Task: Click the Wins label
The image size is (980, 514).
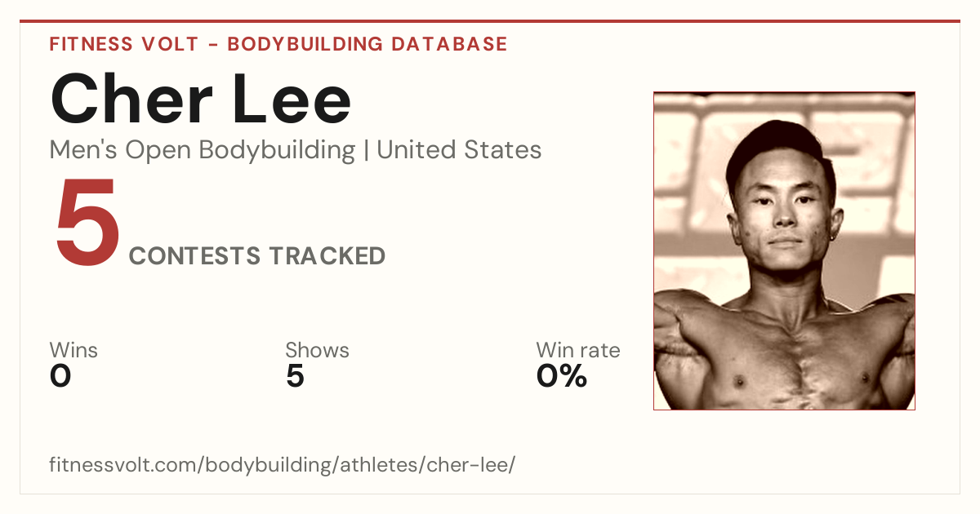Action: click(x=73, y=350)
